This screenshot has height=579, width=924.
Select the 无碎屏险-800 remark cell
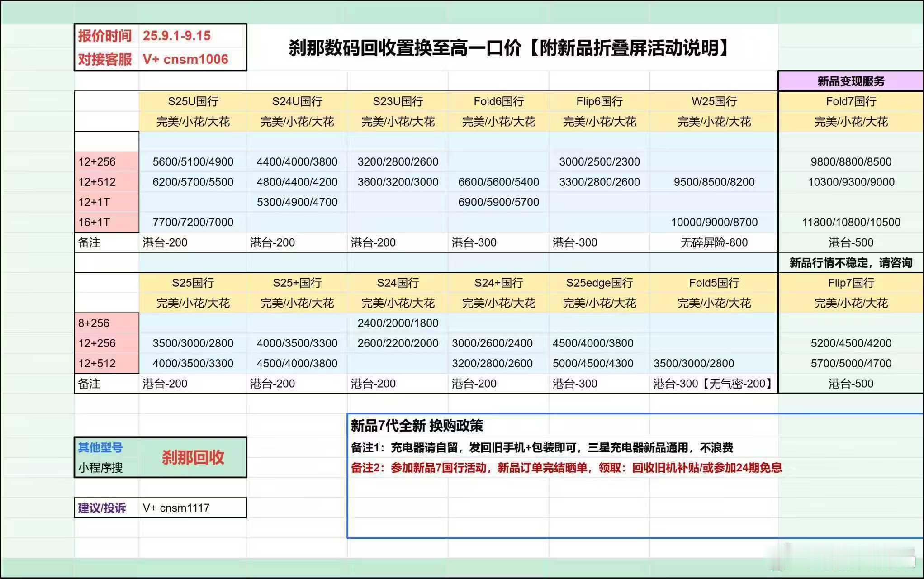[714, 242]
